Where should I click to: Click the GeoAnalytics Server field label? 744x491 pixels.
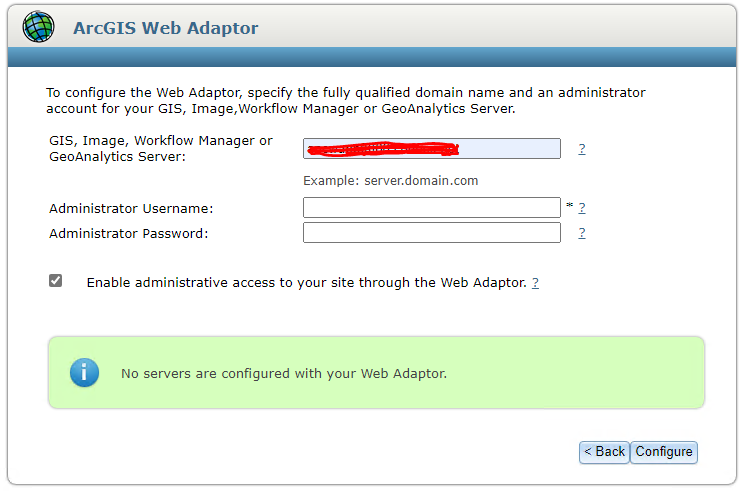point(160,149)
